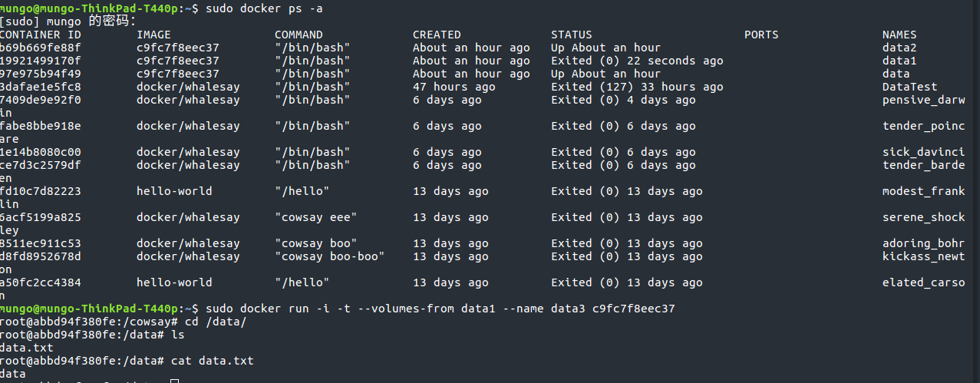This screenshot has width=980, height=383.
Task: Click the container name modest_frank
Action: (x=924, y=191)
